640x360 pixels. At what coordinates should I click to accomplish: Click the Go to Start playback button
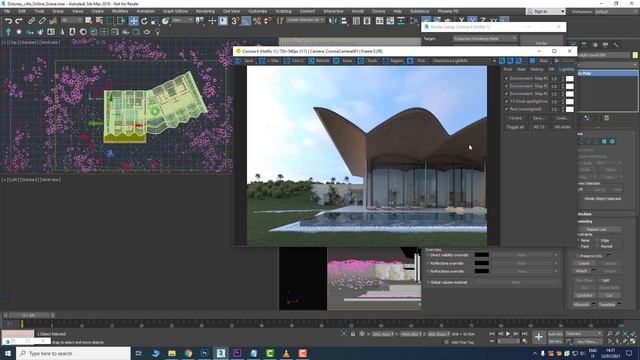coord(492,334)
